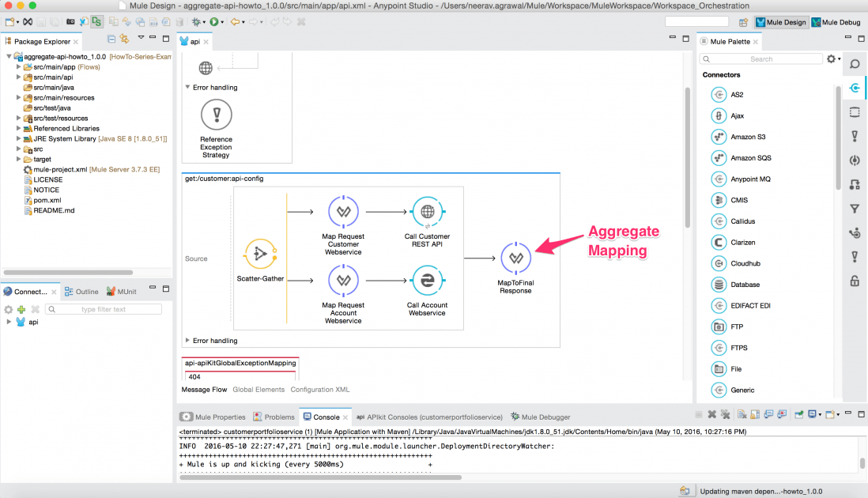
Task: Select the Run button in the toolbar
Action: point(214,22)
